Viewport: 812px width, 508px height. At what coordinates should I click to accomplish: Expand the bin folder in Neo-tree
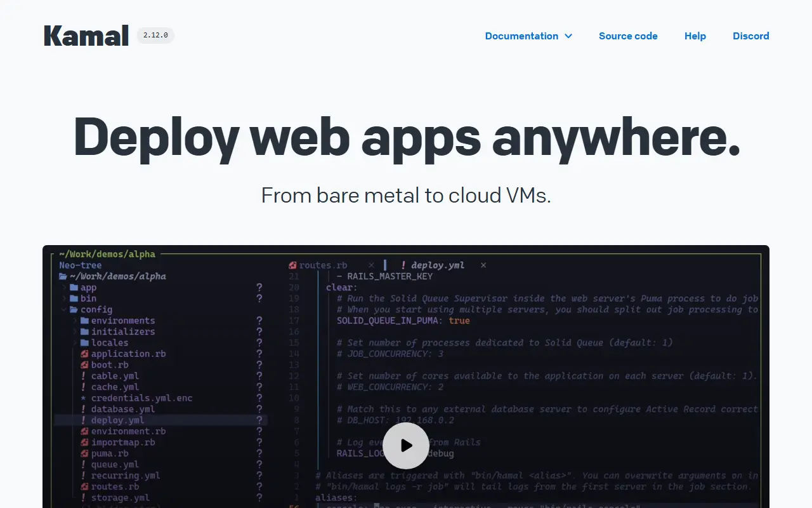tap(83, 298)
